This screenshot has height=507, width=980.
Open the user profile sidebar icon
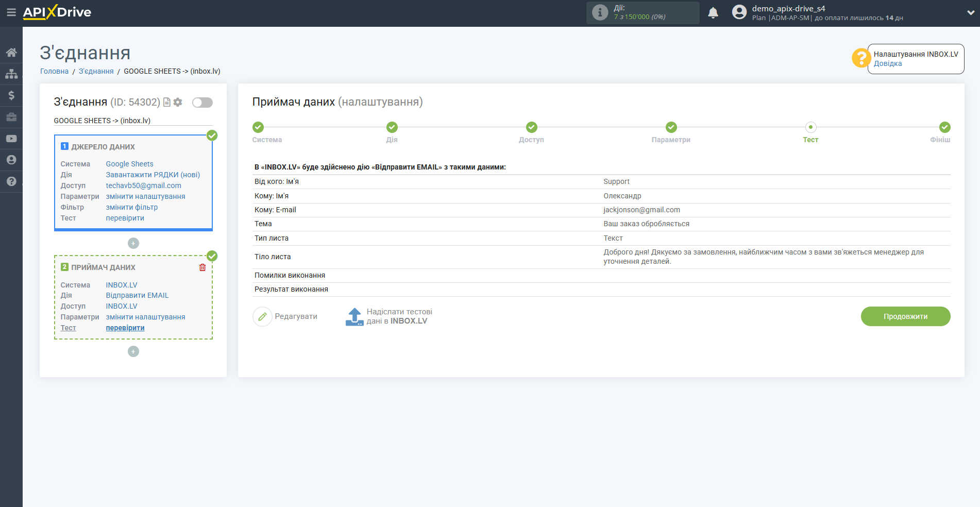(x=11, y=160)
